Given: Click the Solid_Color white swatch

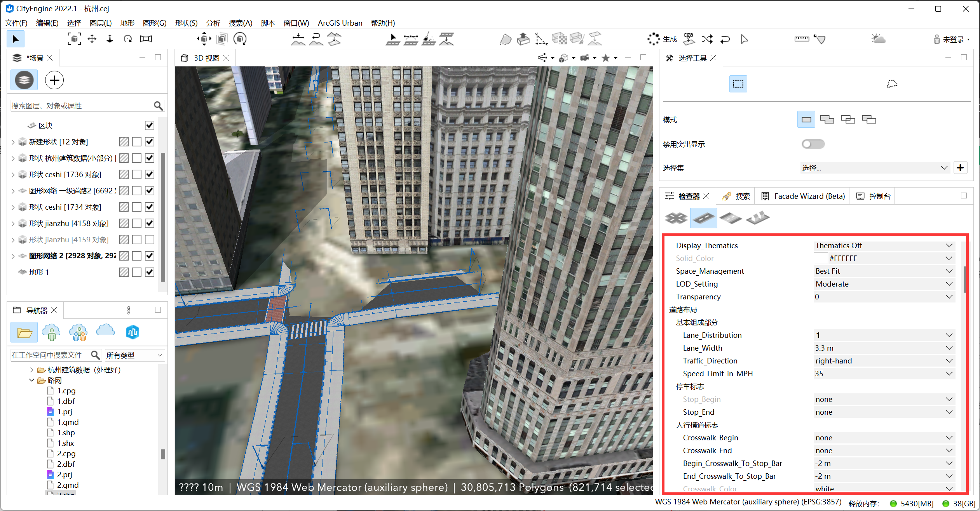Looking at the screenshot, I should (820, 258).
